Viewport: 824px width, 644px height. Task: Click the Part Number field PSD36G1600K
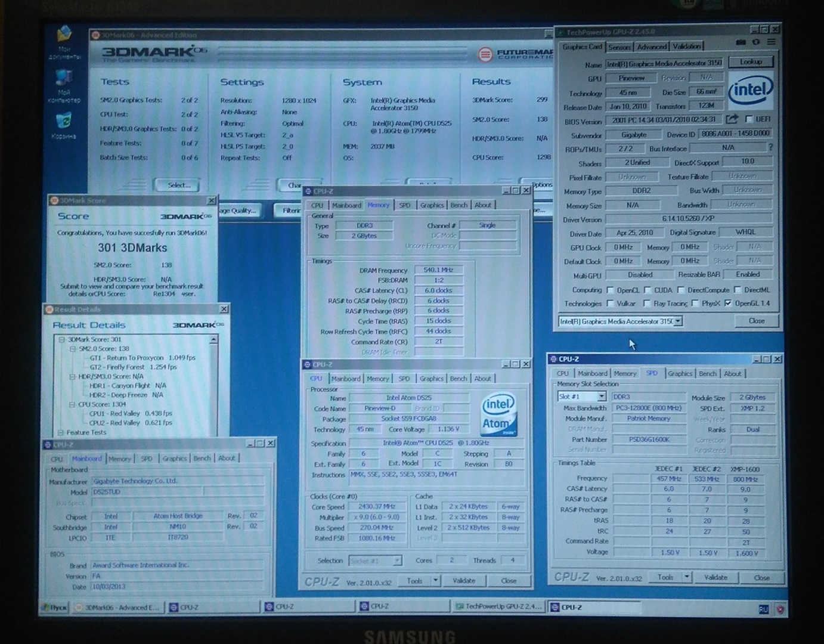pos(649,439)
